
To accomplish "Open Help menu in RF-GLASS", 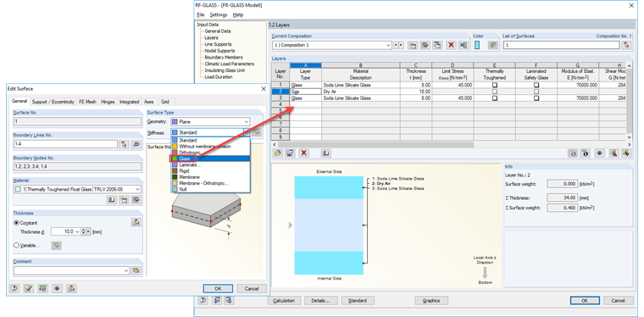I will (238, 14).
